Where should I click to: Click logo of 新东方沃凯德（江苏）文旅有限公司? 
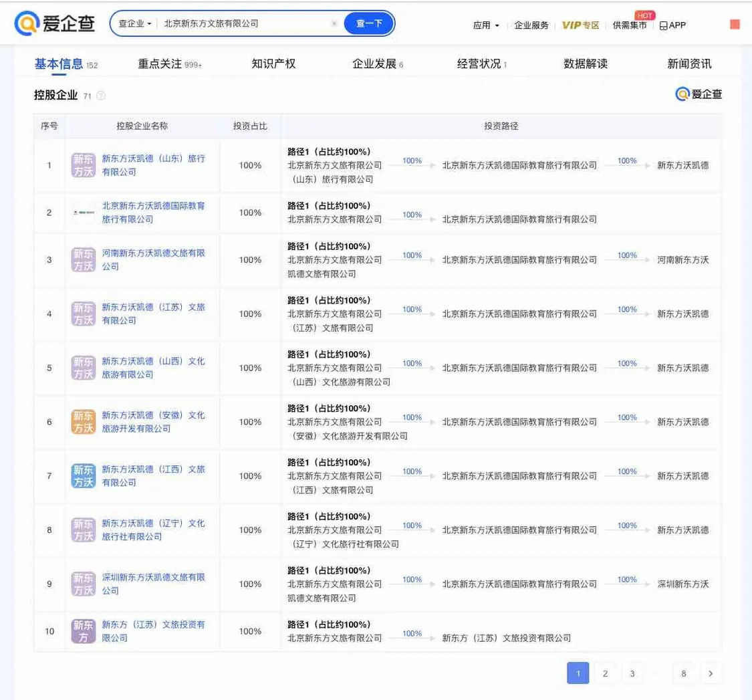tap(84, 314)
